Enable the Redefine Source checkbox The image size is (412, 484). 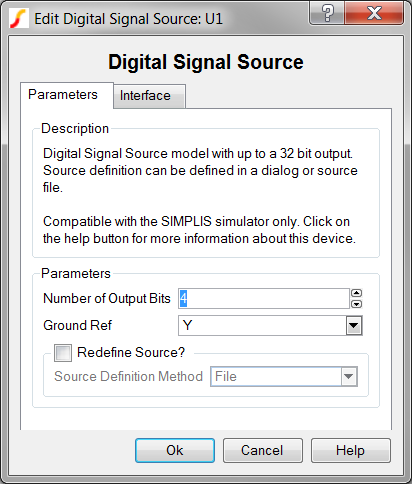(x=63, y=353)
